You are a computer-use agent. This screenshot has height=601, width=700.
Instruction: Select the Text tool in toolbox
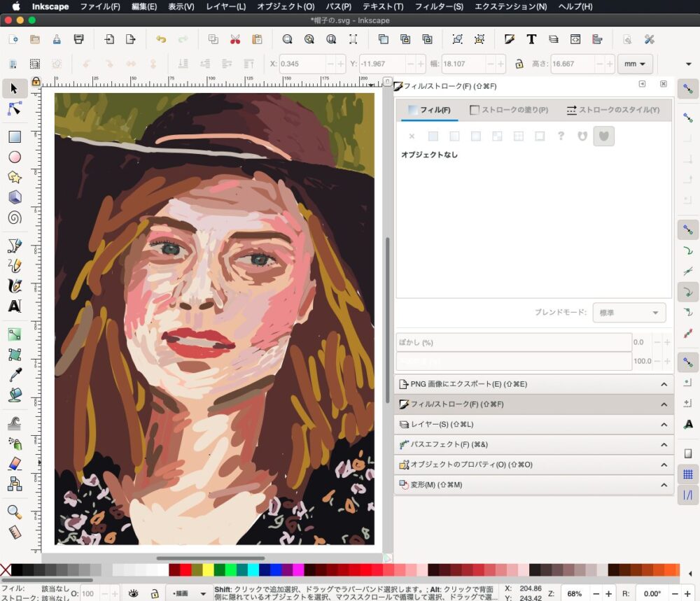15,306
